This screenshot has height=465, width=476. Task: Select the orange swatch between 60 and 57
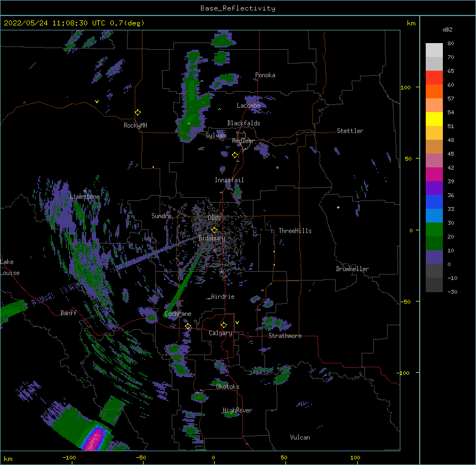point(434,92)
